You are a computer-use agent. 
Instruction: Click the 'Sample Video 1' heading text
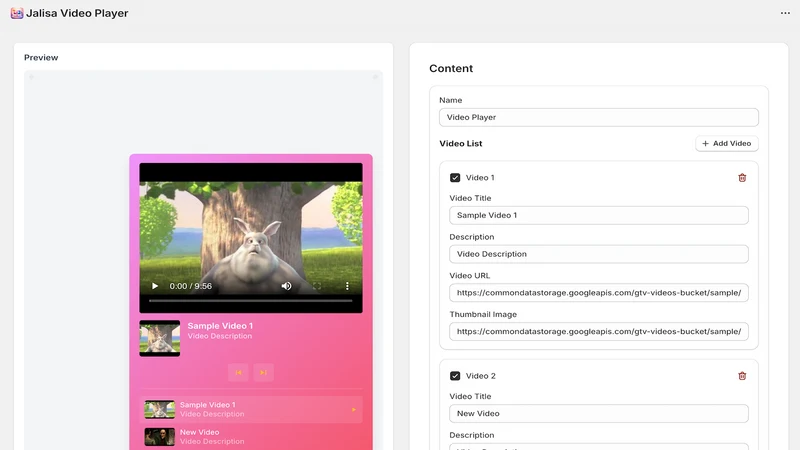220,326
